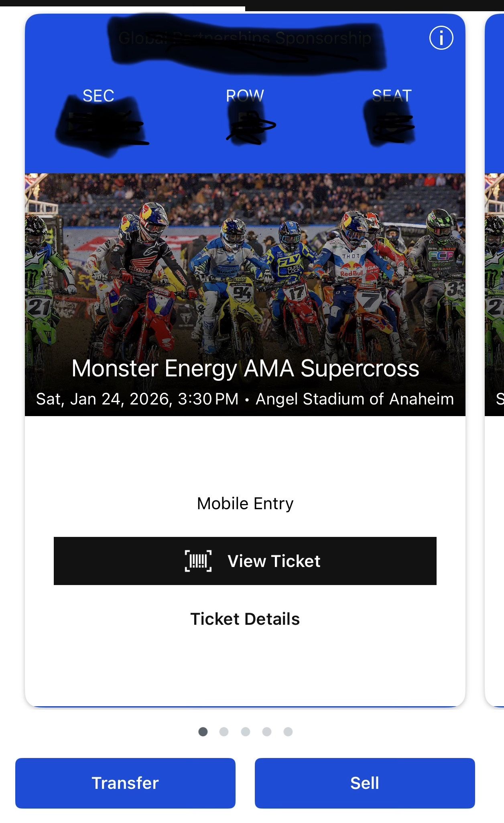
Task: Tap the ROW label on the ticket
Action: click(245, 96)
